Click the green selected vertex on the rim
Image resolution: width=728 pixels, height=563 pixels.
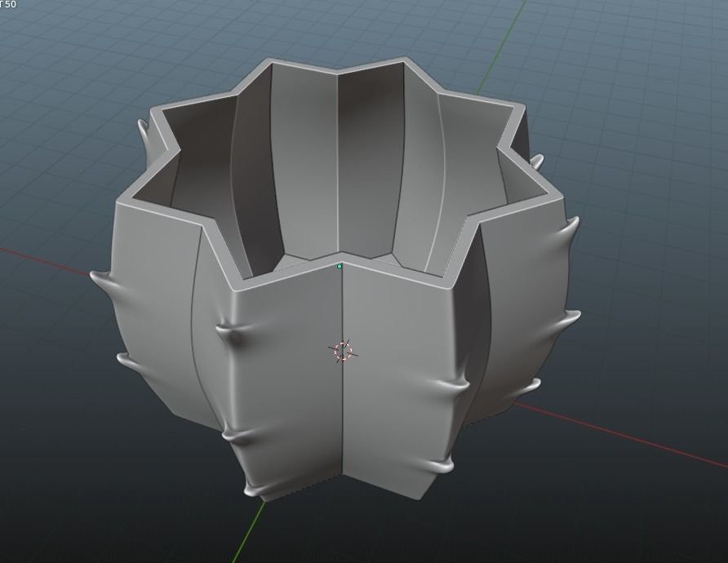point(340,267)
